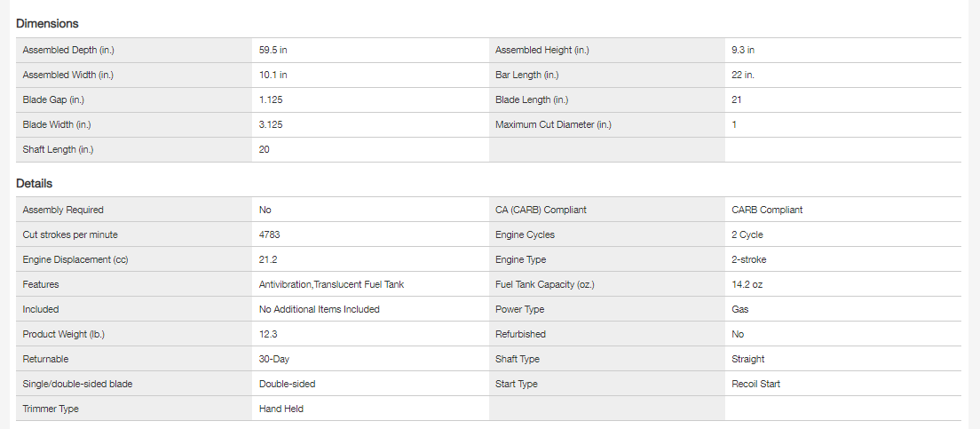Select the Returnable 30-Day value

coord(274,359)
